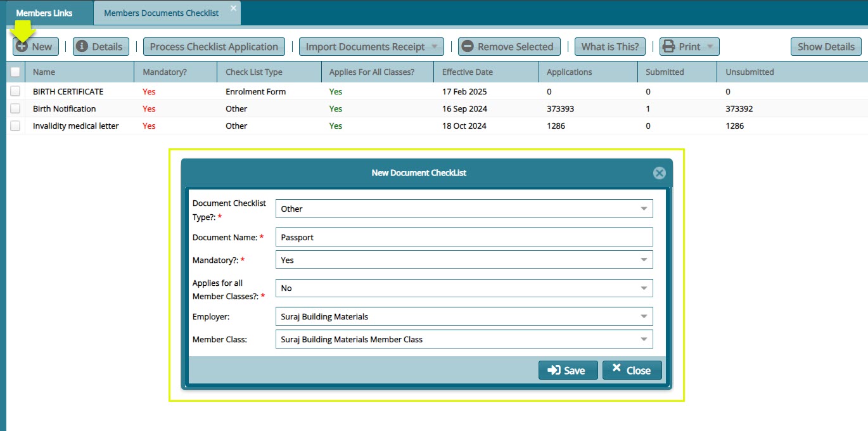
Task: Click the What is This? button
Action: point(610,46)
